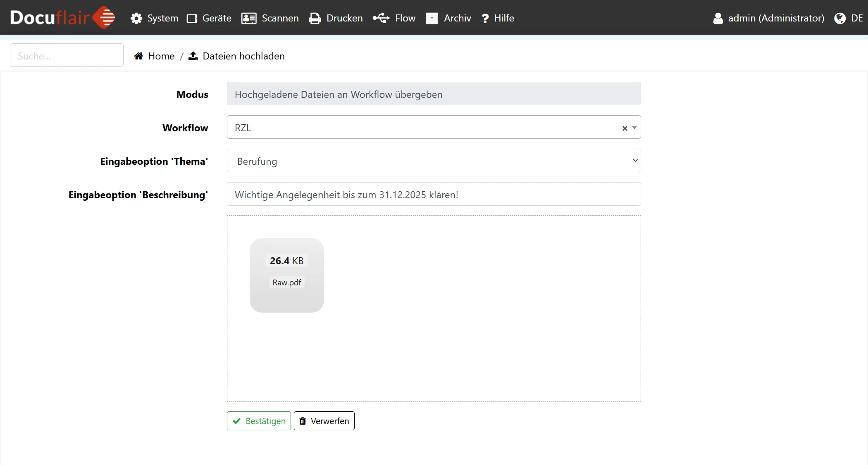This screenshot has width=868, height=465.
Task: Click the Scannen icon in navbar
Action: coord(249,18)
